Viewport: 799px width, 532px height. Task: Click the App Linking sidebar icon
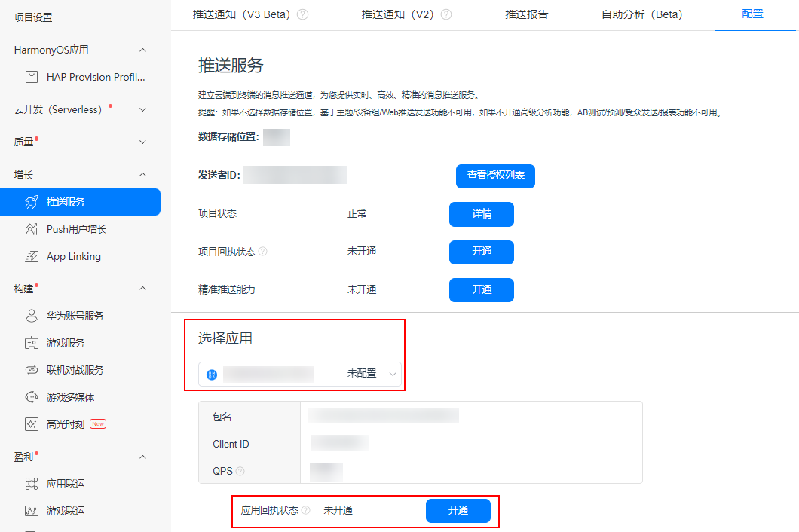pyautogui.click(x=32, y=257)
